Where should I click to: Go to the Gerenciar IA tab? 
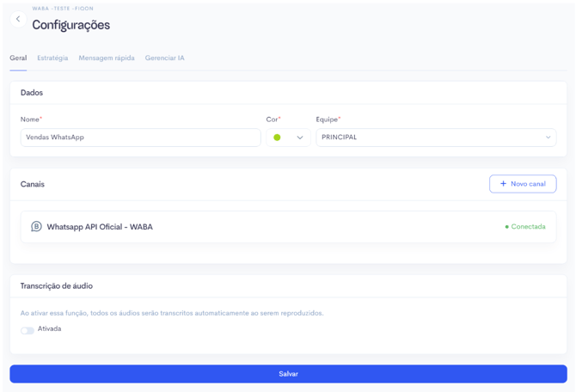point(164,58)
